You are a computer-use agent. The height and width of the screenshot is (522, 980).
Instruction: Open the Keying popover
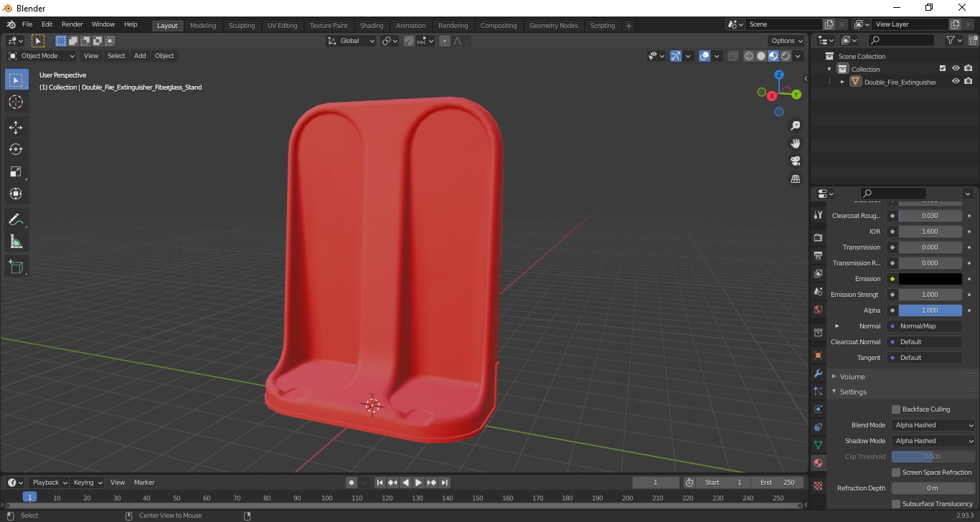(x=88, y=483)
